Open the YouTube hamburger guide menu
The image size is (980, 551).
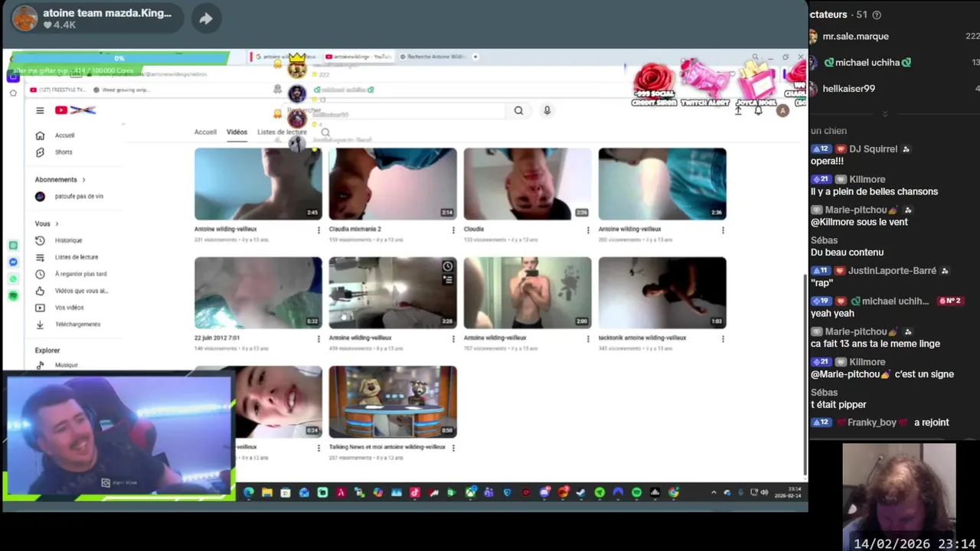pos(40,110)
